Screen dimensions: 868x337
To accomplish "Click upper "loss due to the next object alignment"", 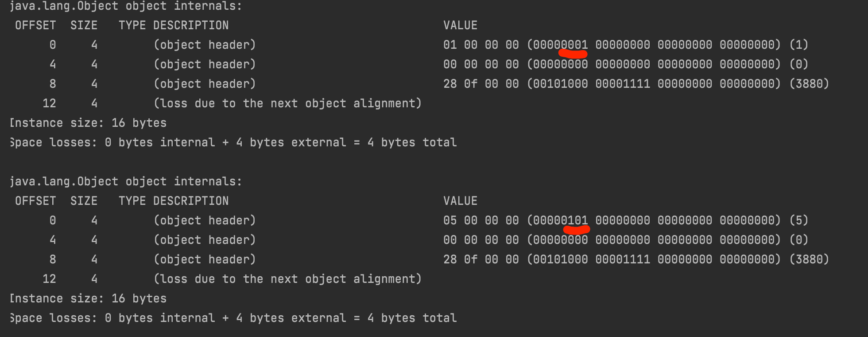I will (287, 103).
